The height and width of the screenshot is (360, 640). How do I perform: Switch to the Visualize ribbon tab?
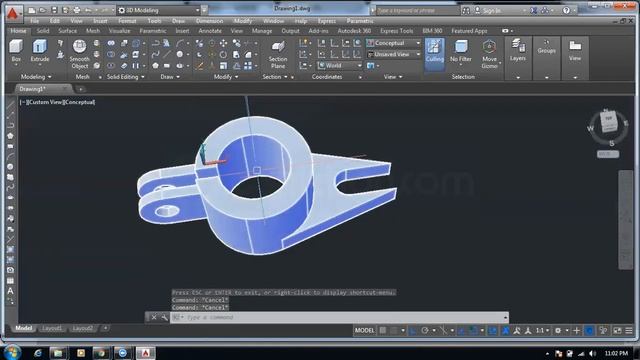tap(120, 31)
